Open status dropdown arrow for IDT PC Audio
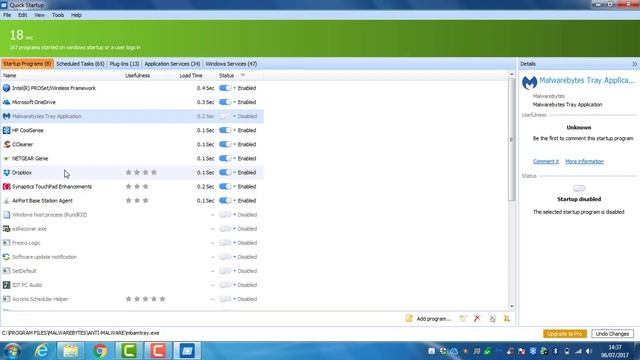Viewport: 640px width, 360px height. click(x=235, y=285)
